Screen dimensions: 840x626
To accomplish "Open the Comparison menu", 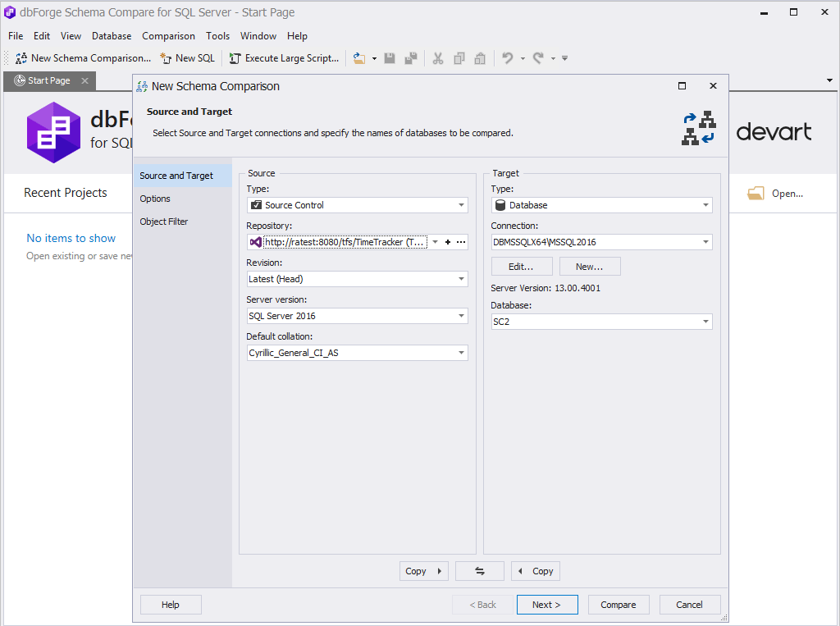I will pos(168,35).
